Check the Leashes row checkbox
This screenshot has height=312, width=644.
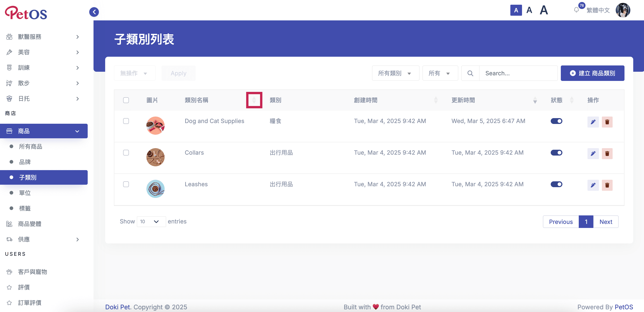[126, 184]
